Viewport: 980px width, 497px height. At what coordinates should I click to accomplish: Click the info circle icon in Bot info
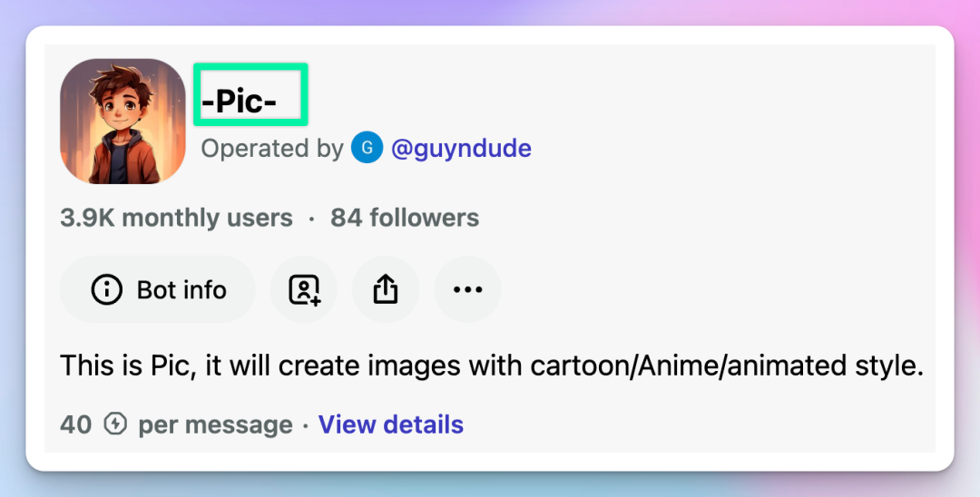[x=107, y=290]
